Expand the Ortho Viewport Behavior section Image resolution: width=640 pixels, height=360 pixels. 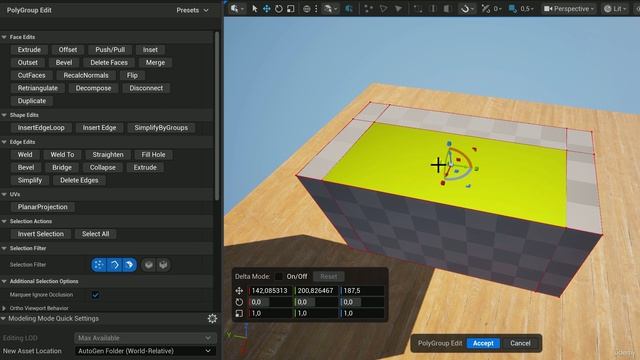tap(4, 308)
